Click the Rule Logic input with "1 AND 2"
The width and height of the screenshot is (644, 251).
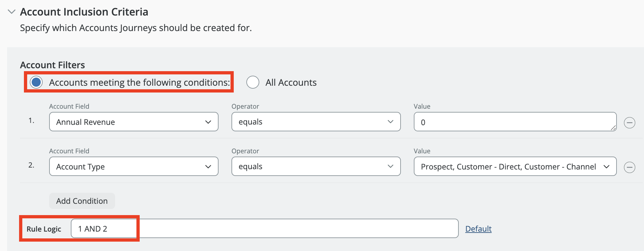[264, 229]
